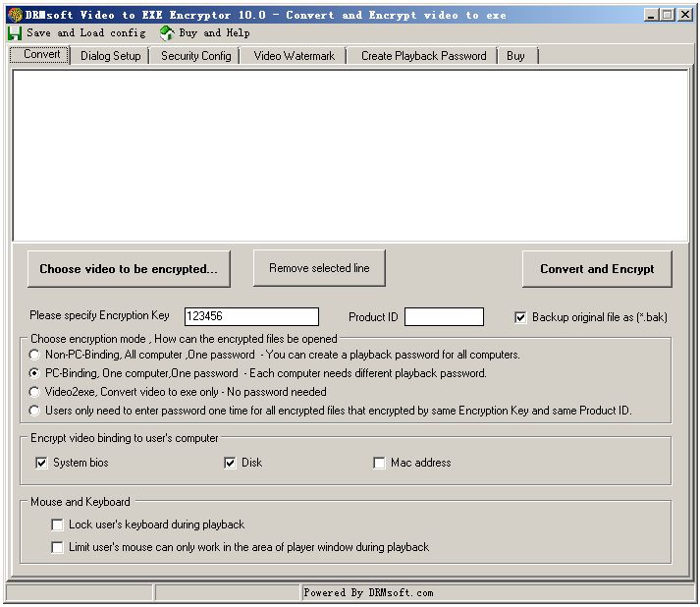Minimize the Encryptor window
Screen dimensions: 700x607
coord(651,15)
